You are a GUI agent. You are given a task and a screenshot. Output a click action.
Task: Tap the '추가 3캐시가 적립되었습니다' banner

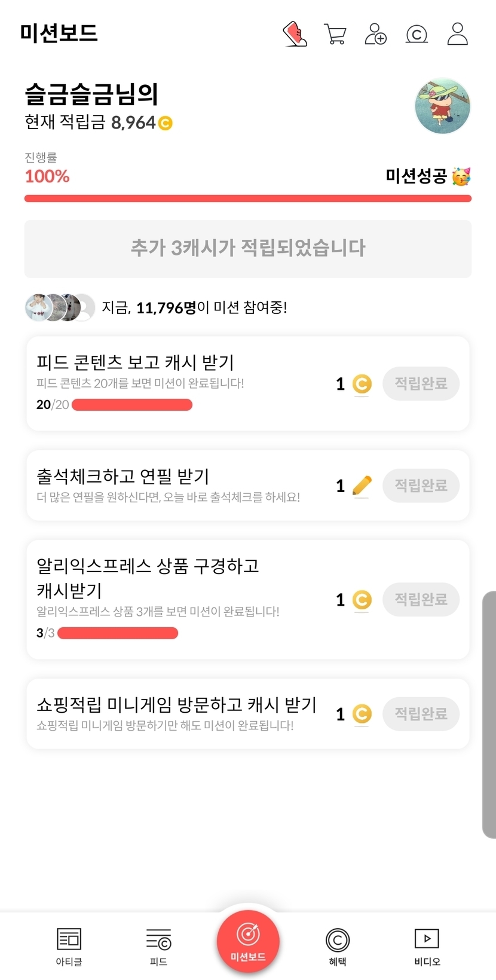(x=248, y=249)
